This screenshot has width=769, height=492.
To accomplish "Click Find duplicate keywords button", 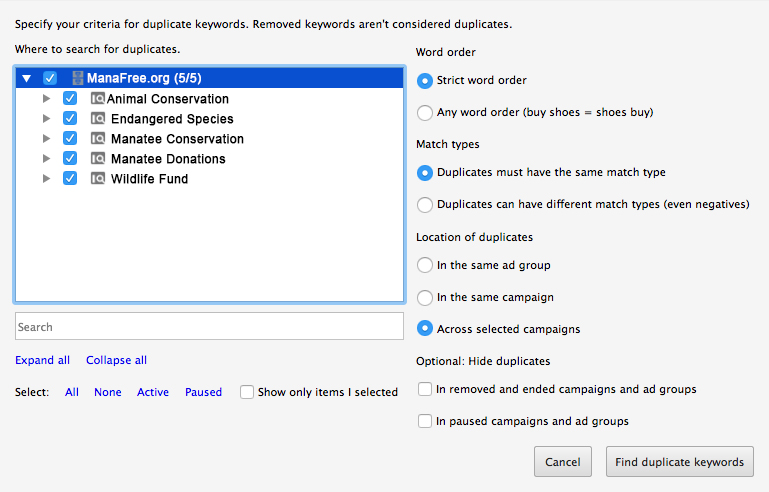I will [680, 462].
